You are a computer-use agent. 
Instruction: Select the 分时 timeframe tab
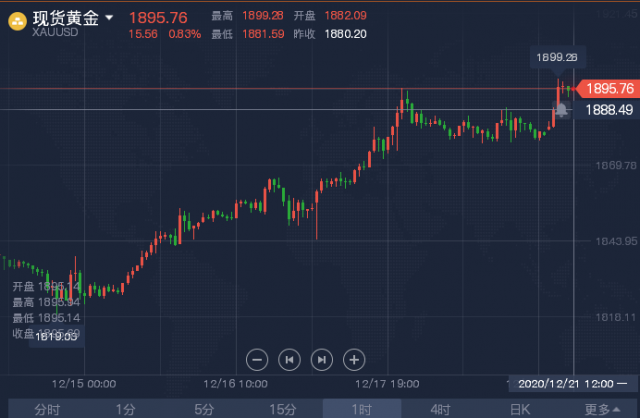point(47,409)
